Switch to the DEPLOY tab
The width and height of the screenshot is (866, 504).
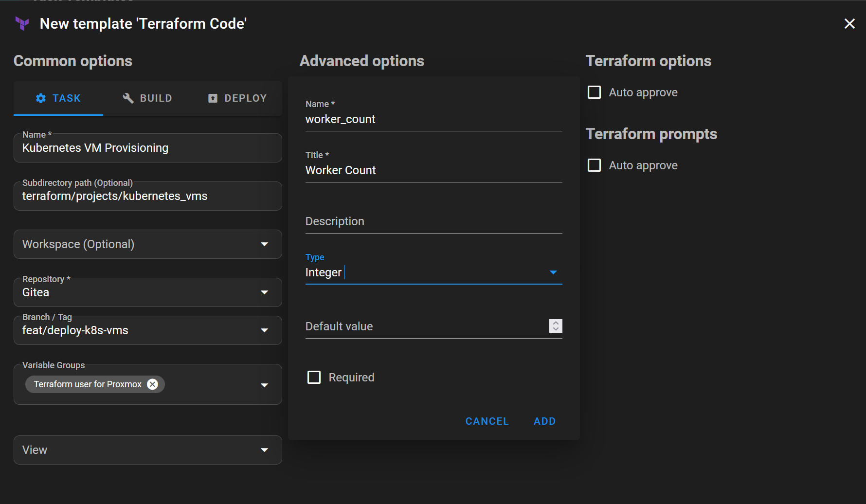[237, 98]
